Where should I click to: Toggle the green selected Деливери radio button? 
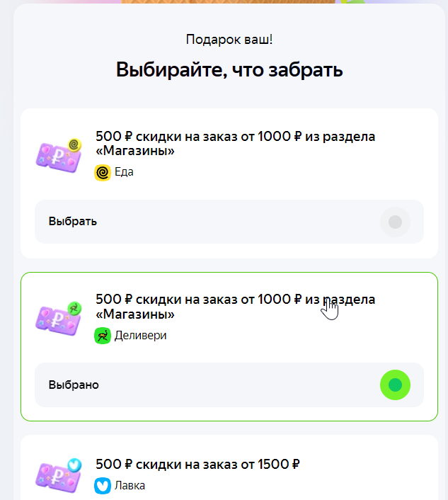coord(395,385)
